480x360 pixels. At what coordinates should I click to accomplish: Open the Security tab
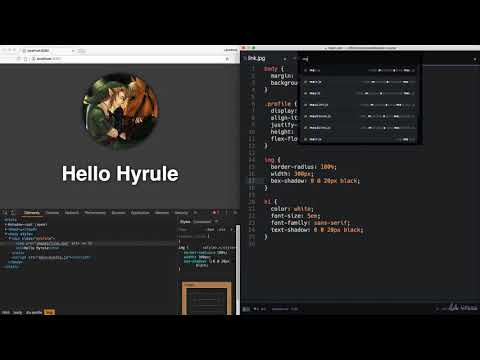pos(181,213)
